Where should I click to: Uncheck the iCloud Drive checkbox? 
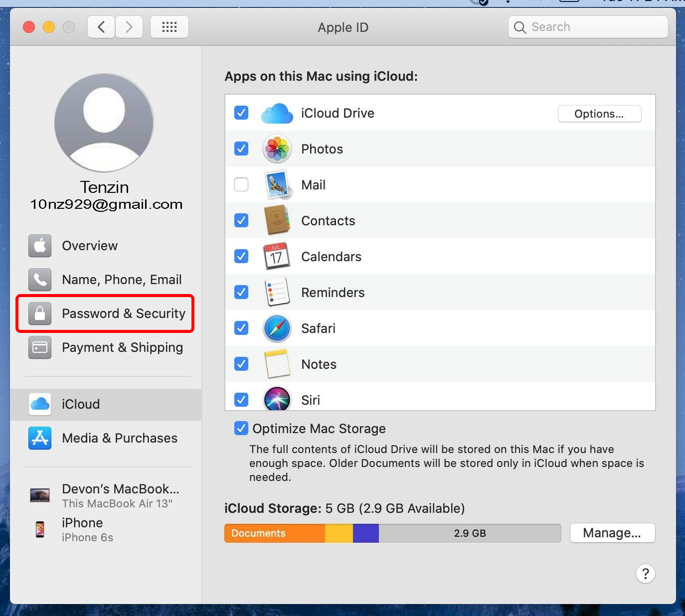tap(241, 113)
